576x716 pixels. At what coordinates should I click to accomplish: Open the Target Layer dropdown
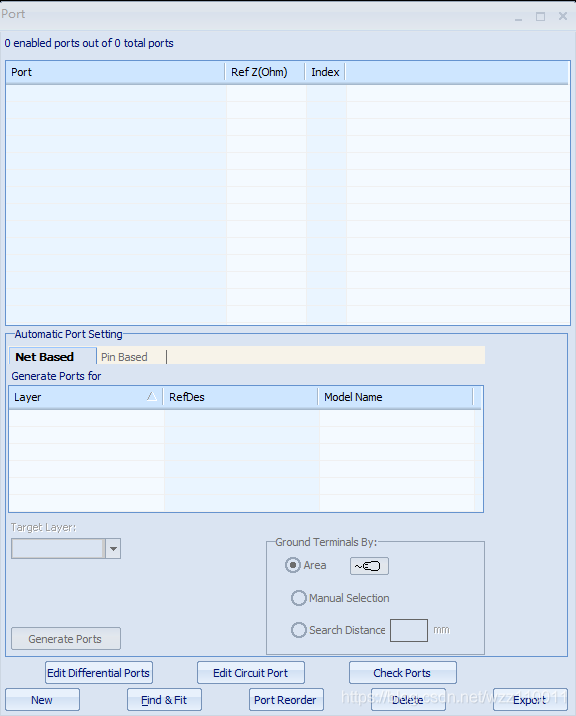click(x=113, y=548)
